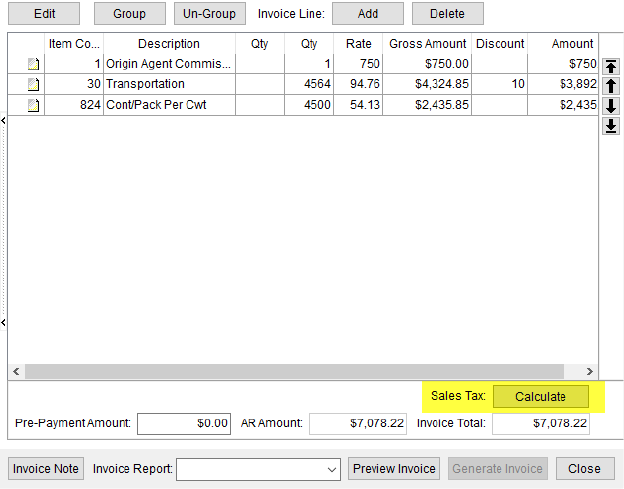Click the Discount cell for Transportation
624x489 pixels.
(x=500, y=84)
